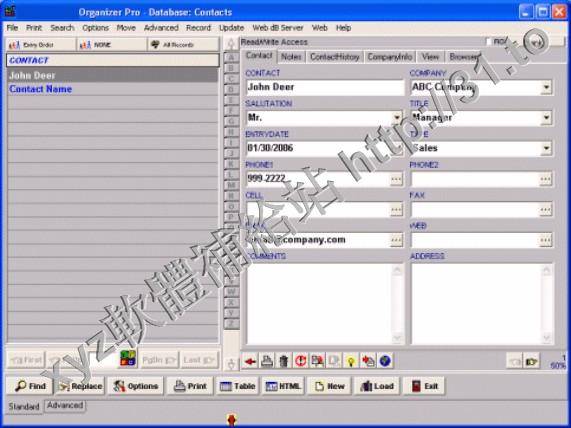
Task: Jump to letter G in alphabet index
Action: point(231,121)
